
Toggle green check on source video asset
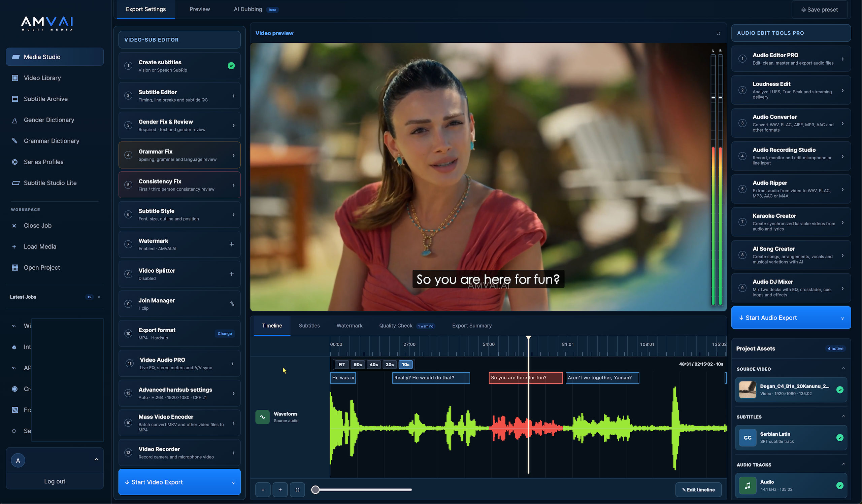[840, 390]
